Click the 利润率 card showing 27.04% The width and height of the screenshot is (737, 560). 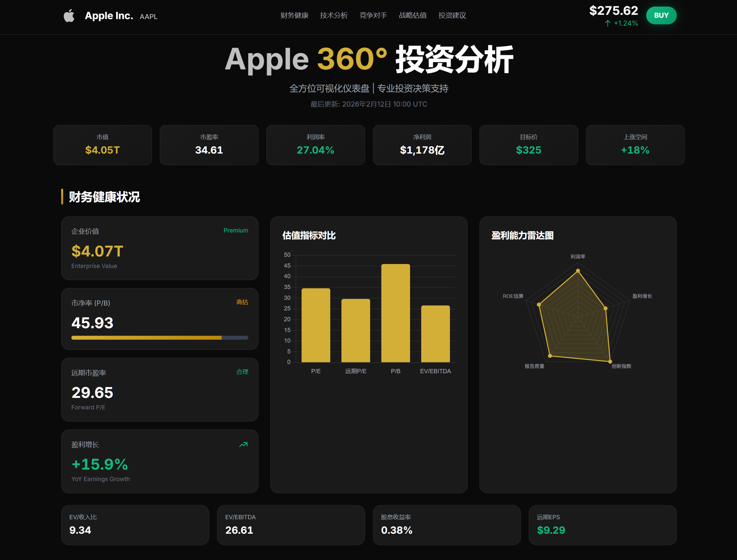point(315,145)
